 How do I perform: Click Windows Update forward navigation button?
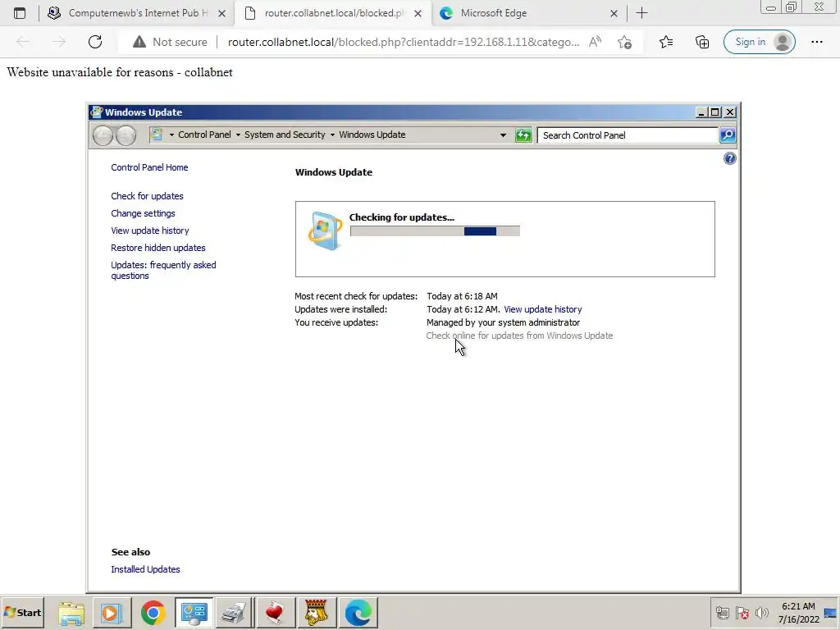[x=126, y=135]
